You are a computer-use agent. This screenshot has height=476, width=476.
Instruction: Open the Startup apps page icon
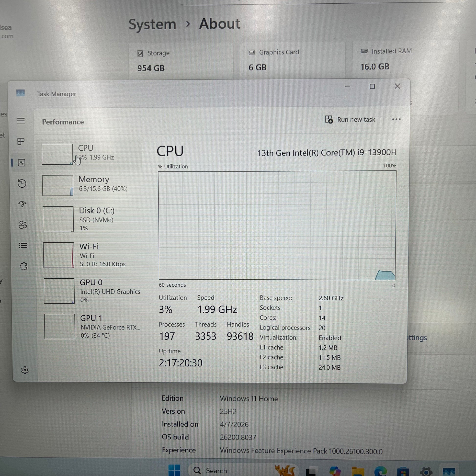[x=22, y=204]
